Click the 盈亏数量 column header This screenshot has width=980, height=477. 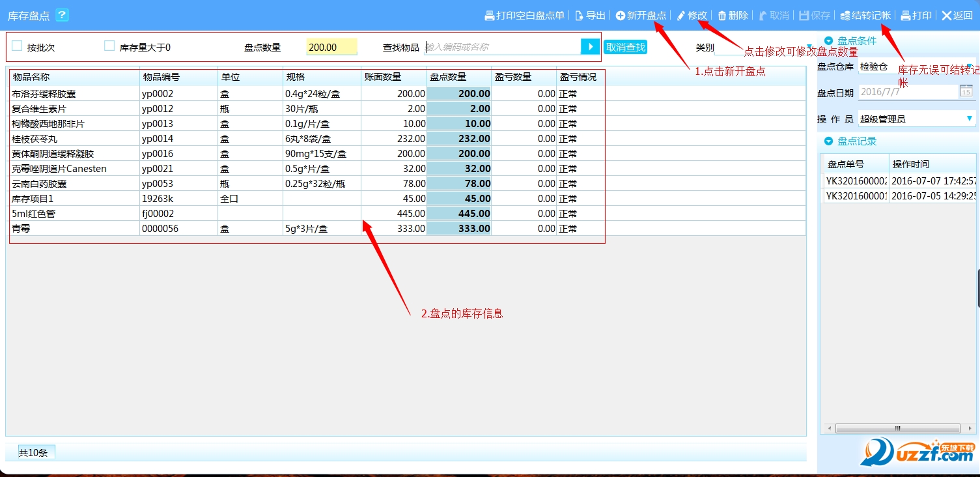[x=524, y=77]
